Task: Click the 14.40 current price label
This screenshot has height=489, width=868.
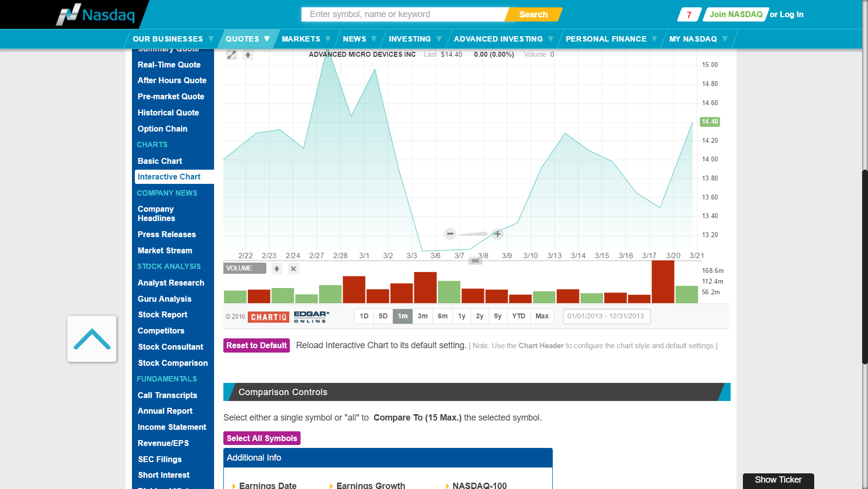Action: (x=710, y=122)
